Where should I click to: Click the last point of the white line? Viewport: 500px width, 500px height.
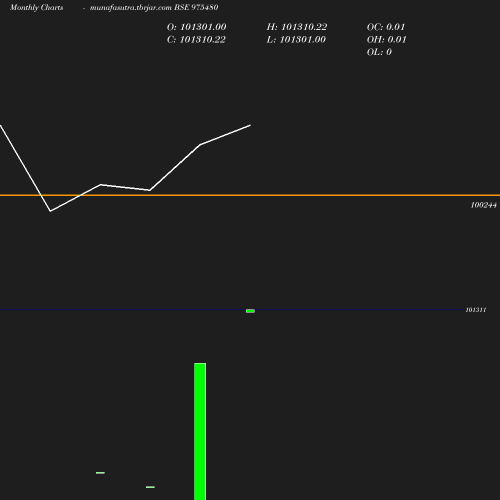coord(250,125)
